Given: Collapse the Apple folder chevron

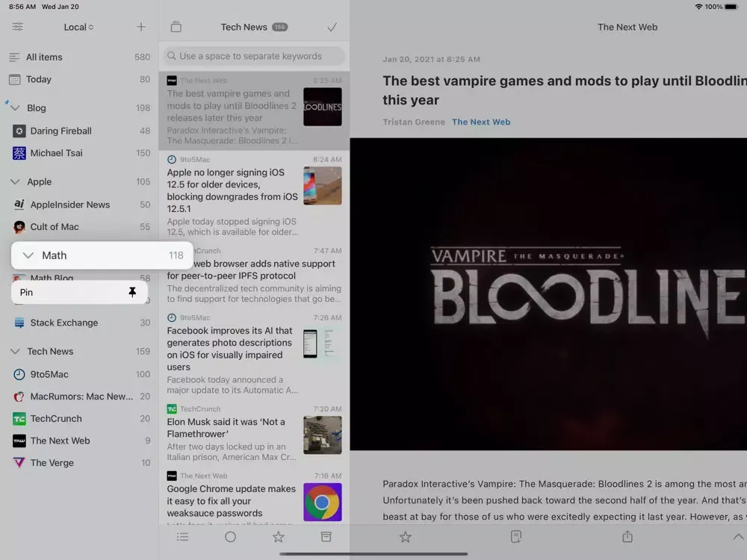Looking at the screenshot, I should tap(15, 182).
